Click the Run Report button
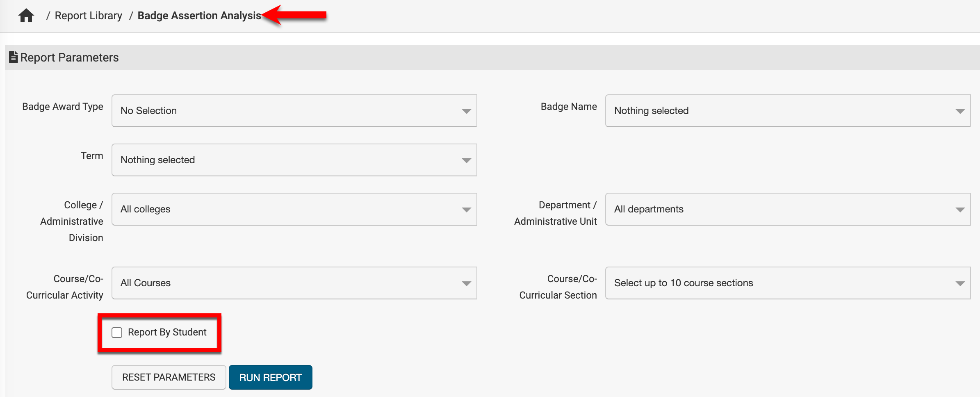This screenshot has height=397, width=980. coord(271,377)
